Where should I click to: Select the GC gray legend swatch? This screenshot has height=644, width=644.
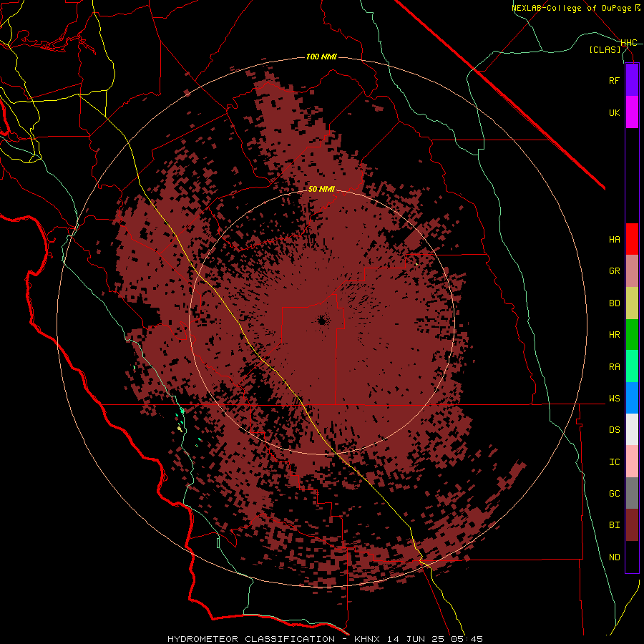point(632,493)
